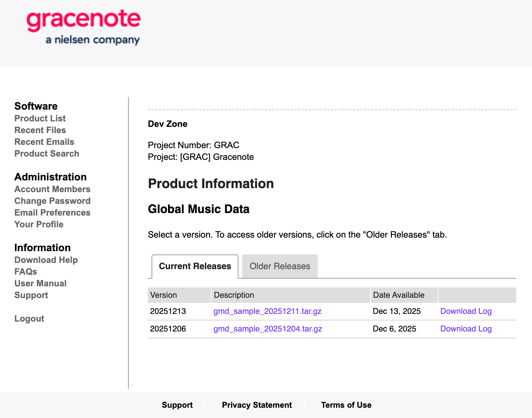Go to Recent Files
The image size is (532, 418).
coord(40,130)
